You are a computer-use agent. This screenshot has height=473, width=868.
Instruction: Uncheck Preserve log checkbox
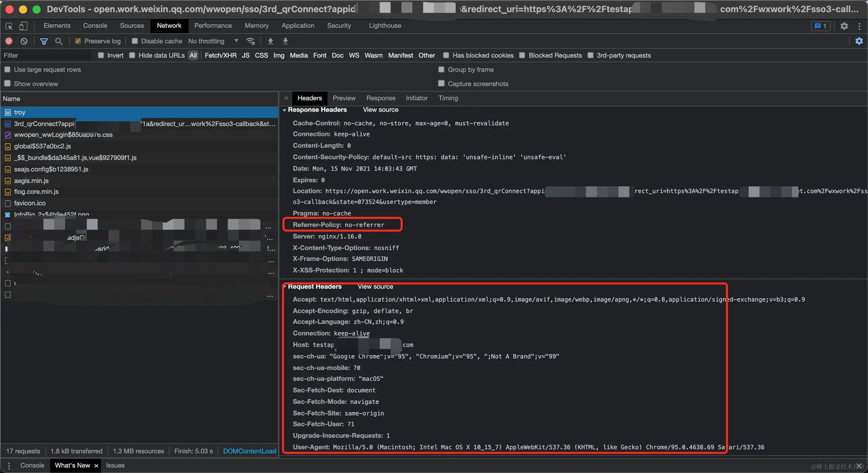[78, 41]
